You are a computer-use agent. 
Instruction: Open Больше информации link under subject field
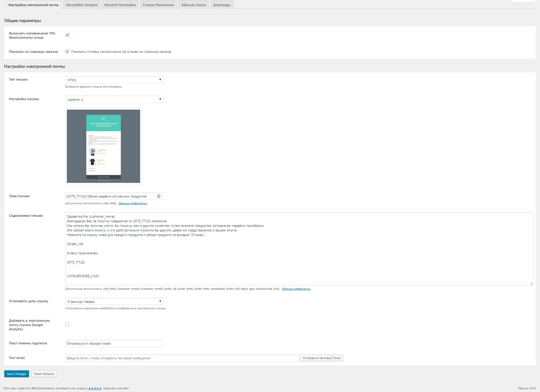tap(133, 203)
